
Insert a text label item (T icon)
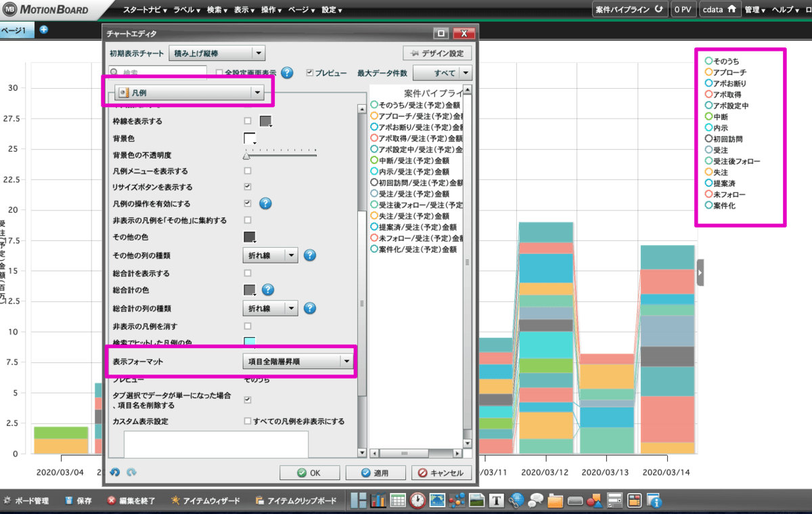click(x=497, y=501)
